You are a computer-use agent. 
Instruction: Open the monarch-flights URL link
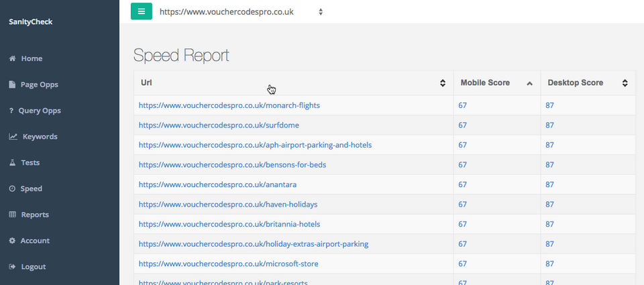(229, 105)
